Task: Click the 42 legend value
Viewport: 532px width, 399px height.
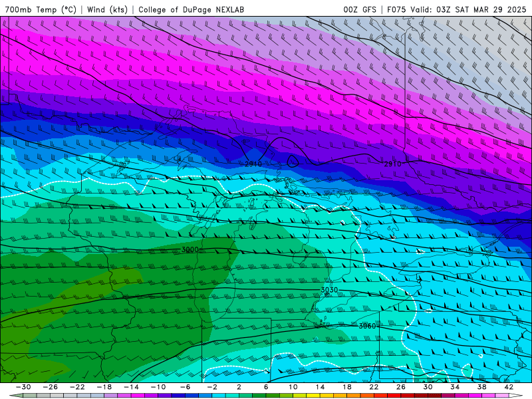Action: (509, 387)
